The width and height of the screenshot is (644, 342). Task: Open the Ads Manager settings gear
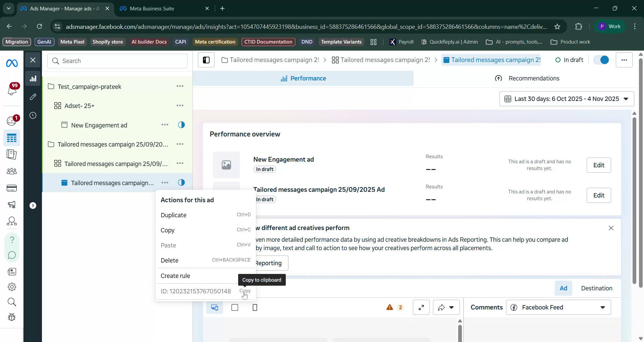click(12, 286)
